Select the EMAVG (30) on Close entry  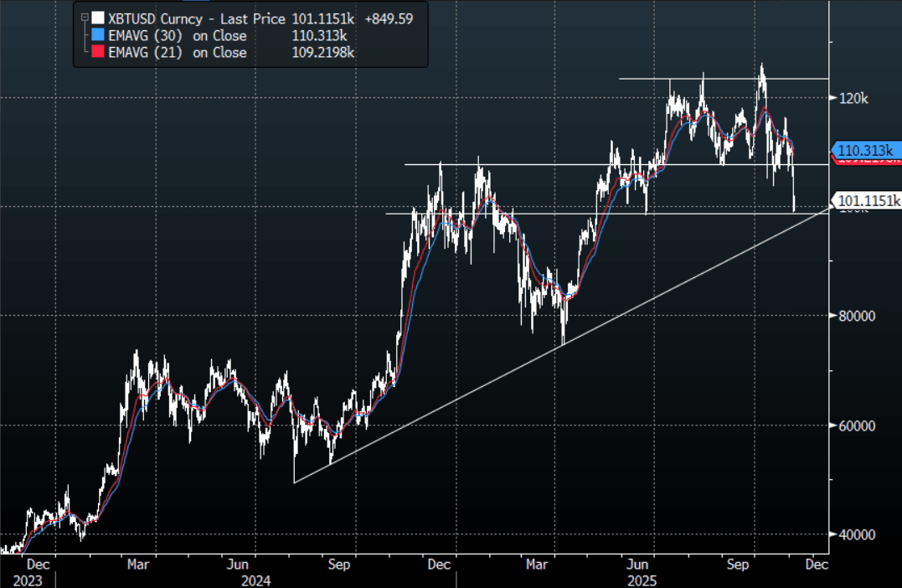click(x=178, y=35)
